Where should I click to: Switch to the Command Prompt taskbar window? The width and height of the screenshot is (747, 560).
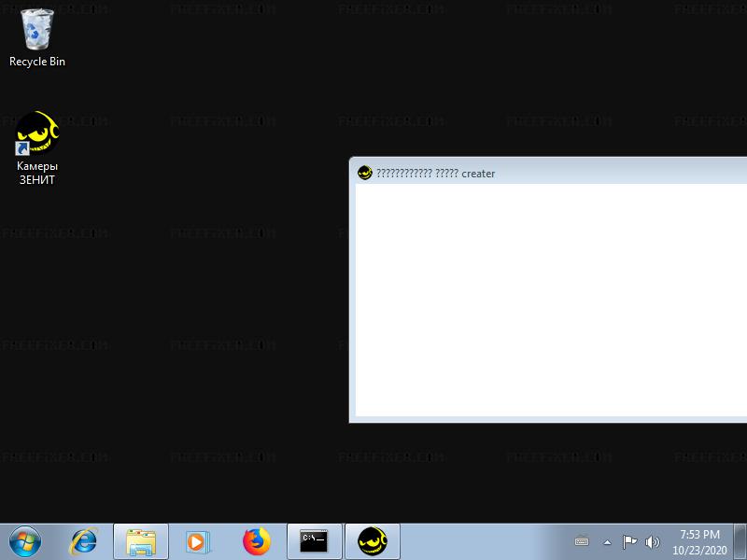point(315,542)
